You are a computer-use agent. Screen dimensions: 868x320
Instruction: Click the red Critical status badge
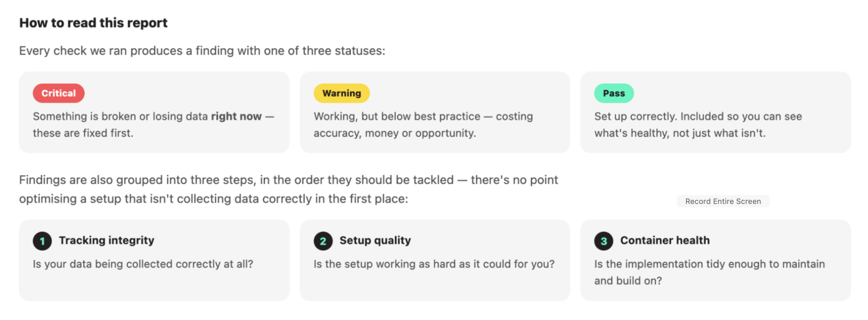pyautogui.click(x=59, y=93)
